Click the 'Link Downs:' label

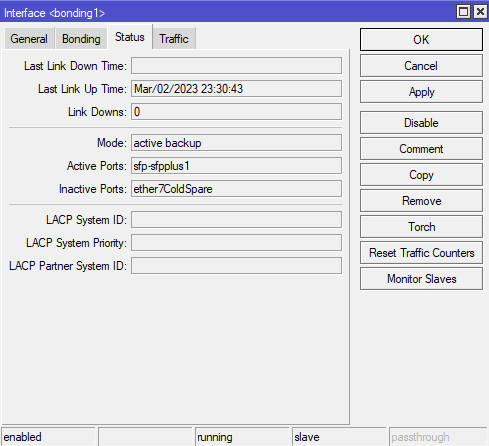pyautogui.click(x=97, y=112)
